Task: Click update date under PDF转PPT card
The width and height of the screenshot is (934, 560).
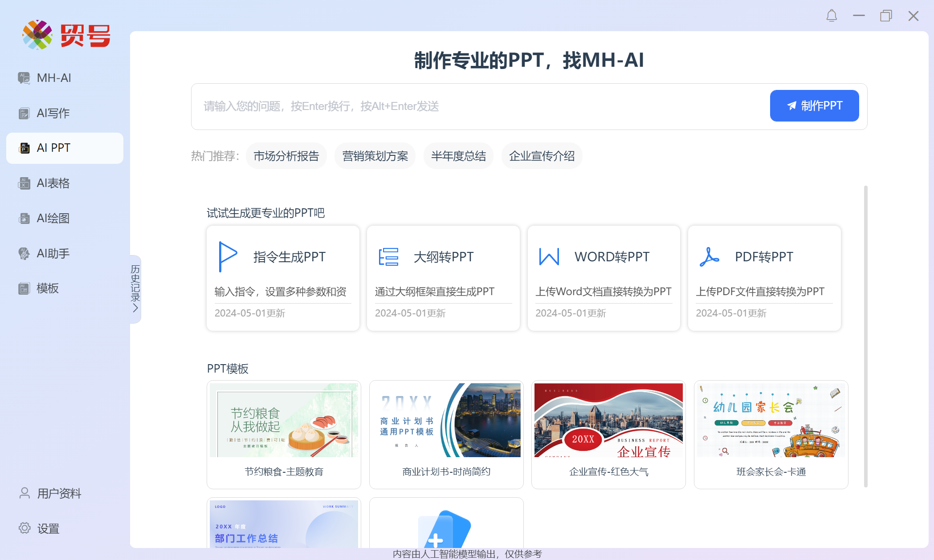Action: [731, 313]
